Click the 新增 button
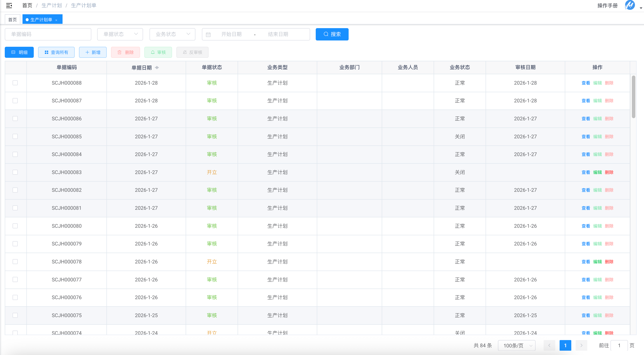The width and height of the screenshot is (644, 355). click(93, 52)
